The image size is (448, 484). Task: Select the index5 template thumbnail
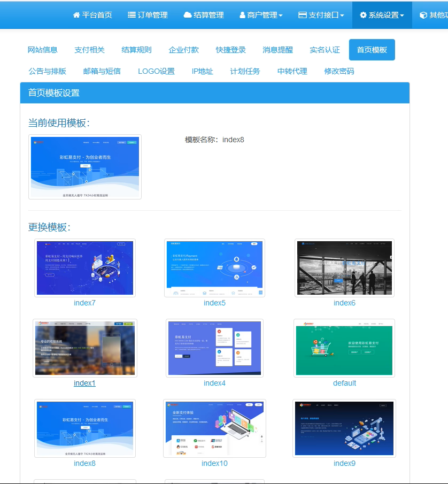[214, 268]
